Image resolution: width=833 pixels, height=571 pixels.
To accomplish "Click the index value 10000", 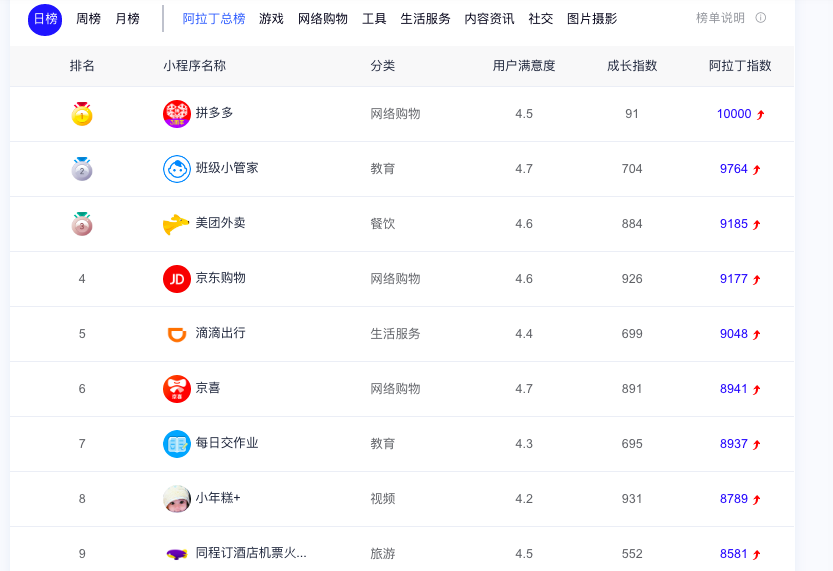I will click(734, 114).
